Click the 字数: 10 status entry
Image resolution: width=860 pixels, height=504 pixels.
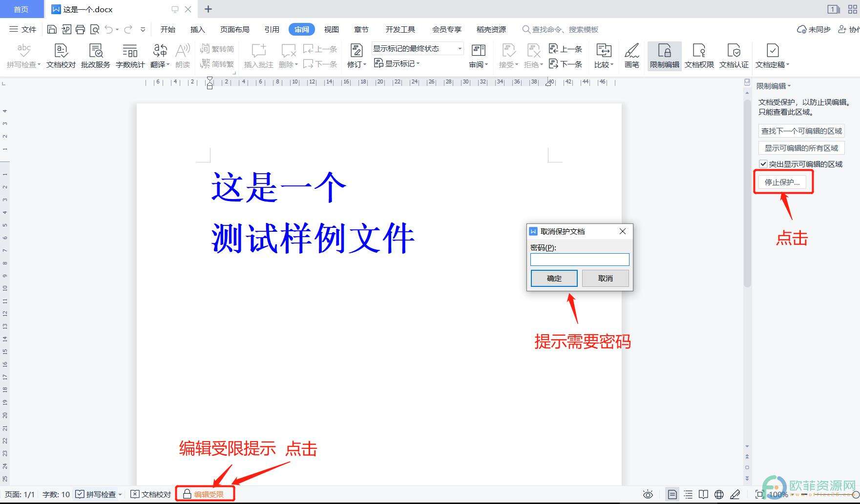coord(56,494)
